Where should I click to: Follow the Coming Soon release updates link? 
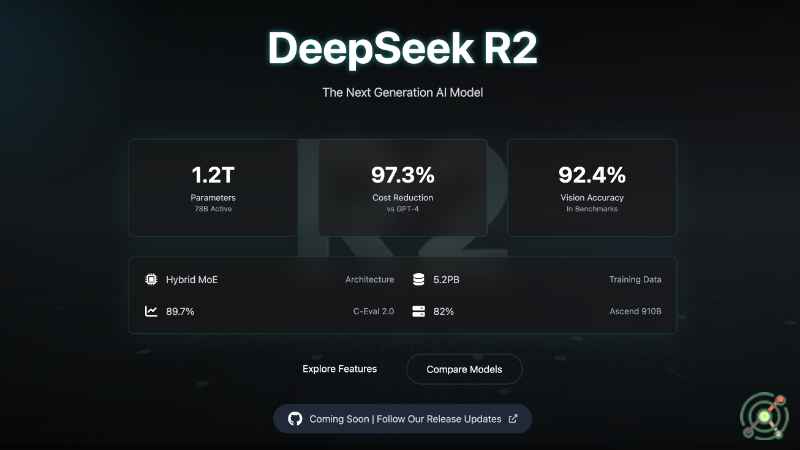click(403, 419)
